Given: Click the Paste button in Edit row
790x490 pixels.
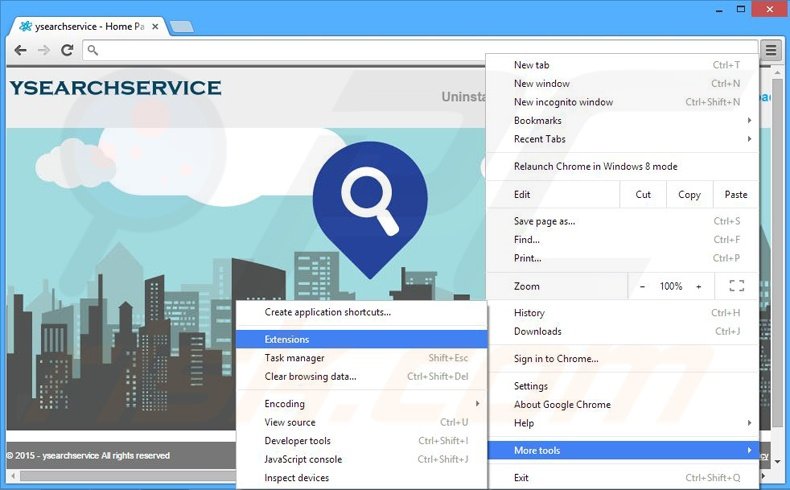Looking at the screenshot, I should (736, 194).
